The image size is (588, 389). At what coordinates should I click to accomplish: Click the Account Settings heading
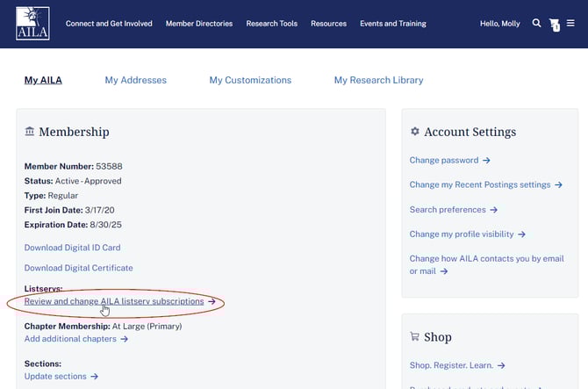[x=470, y=132]
